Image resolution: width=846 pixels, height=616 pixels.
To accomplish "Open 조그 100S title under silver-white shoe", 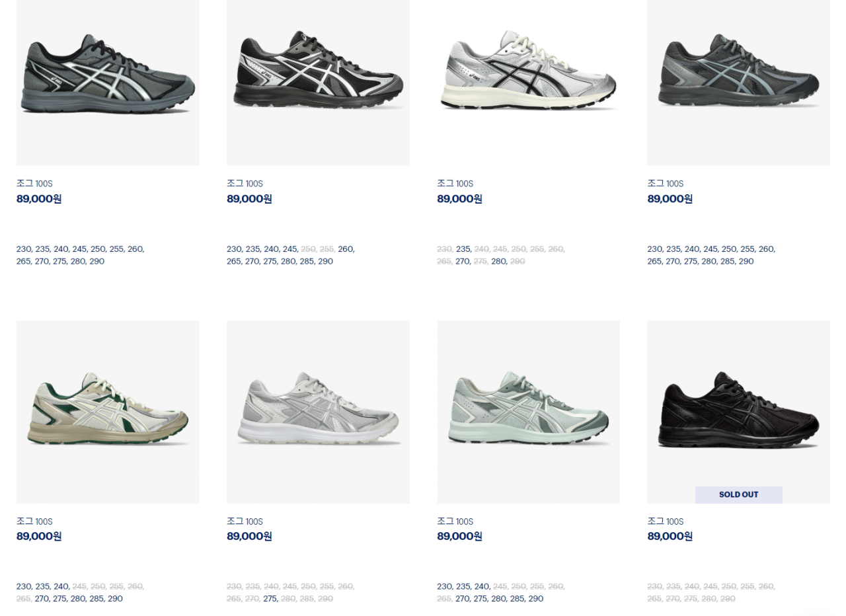I will 245,521.
